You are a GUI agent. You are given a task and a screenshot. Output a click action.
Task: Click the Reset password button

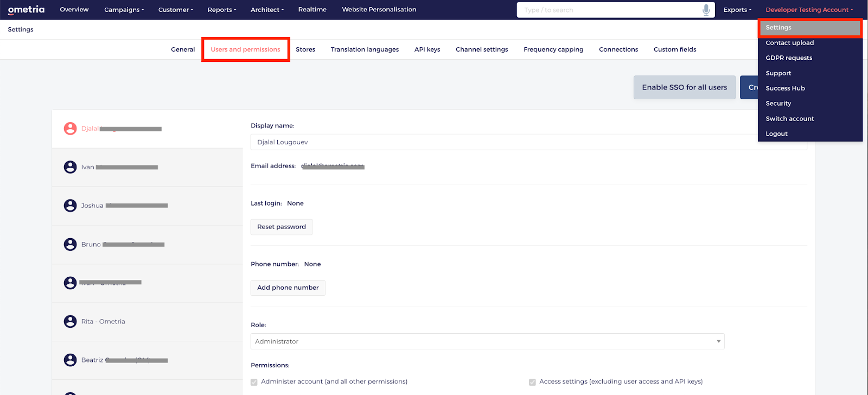[282, 227]
